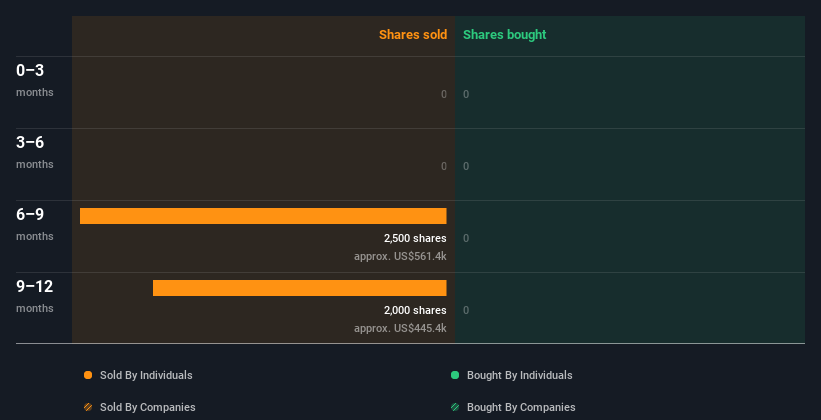Click the 9–12 months orange sold bar
Viewport: 821px width, 420px height.
(299, 288)
